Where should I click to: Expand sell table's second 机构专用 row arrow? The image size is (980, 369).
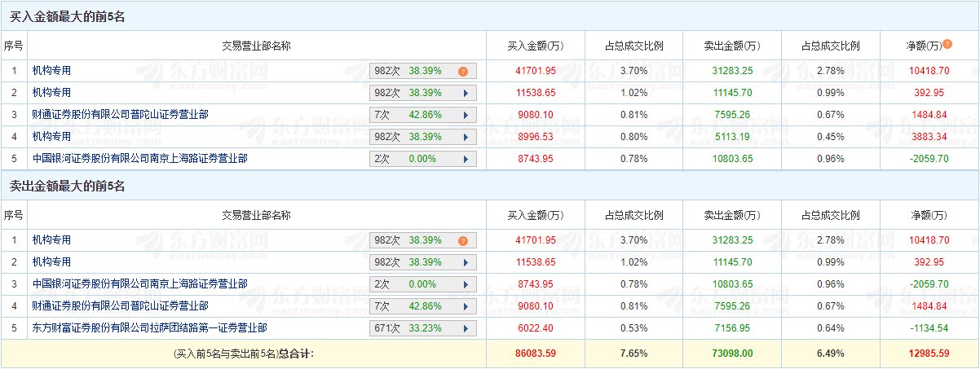[465, 262]
